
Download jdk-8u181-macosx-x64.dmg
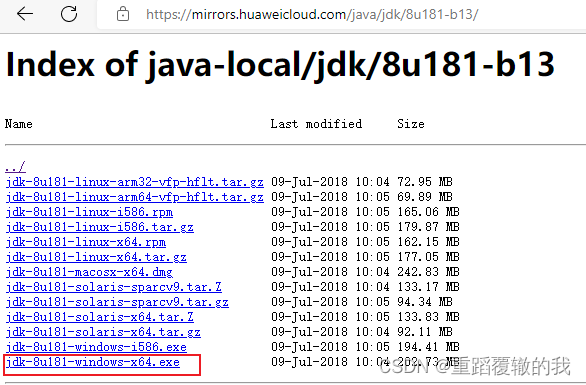[x=89, y=272]
